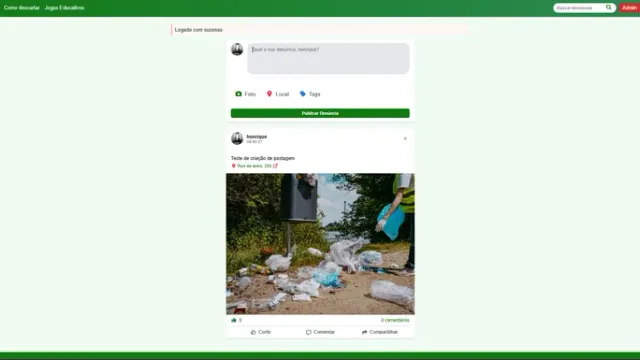Click the Logado com sucesso message
640x360 pixels.
coord(199,30)
